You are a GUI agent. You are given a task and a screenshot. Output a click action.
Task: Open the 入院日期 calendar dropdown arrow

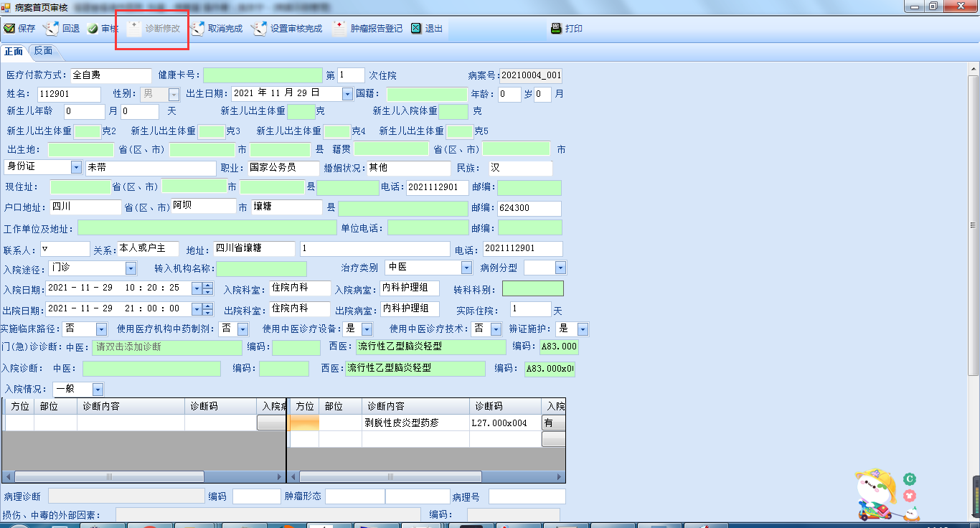[197, 288]
